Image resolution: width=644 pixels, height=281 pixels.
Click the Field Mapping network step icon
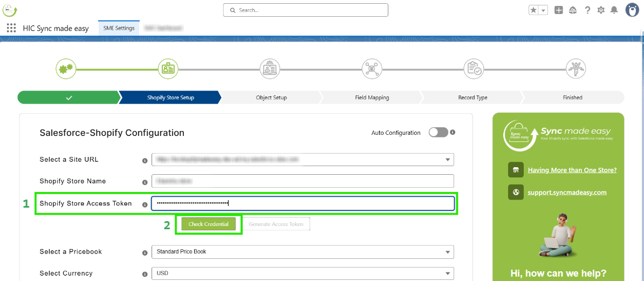(x=372, y=68)
